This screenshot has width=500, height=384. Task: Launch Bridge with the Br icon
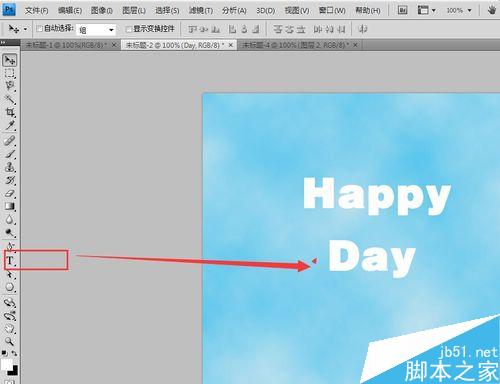pyautogui.click(x=402, y=10)
